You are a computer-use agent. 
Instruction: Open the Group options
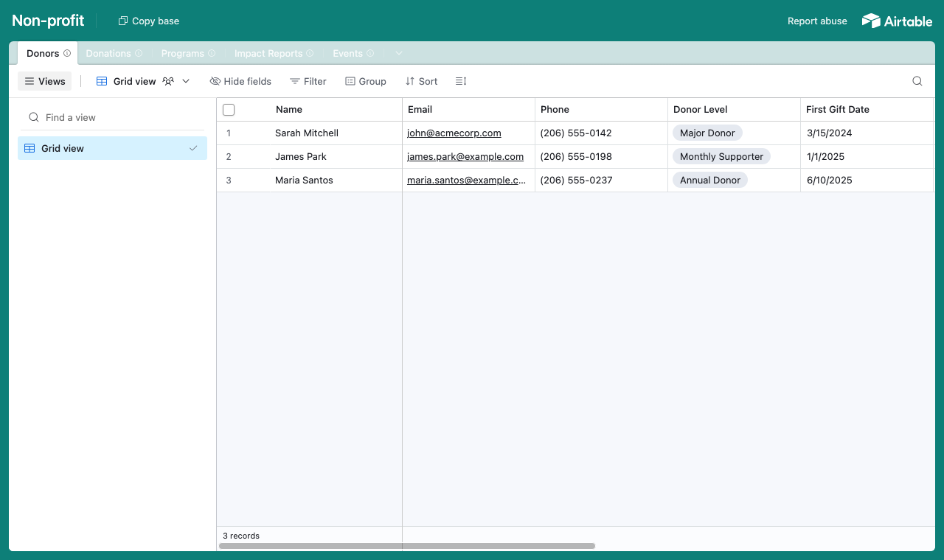click(366, 81)
